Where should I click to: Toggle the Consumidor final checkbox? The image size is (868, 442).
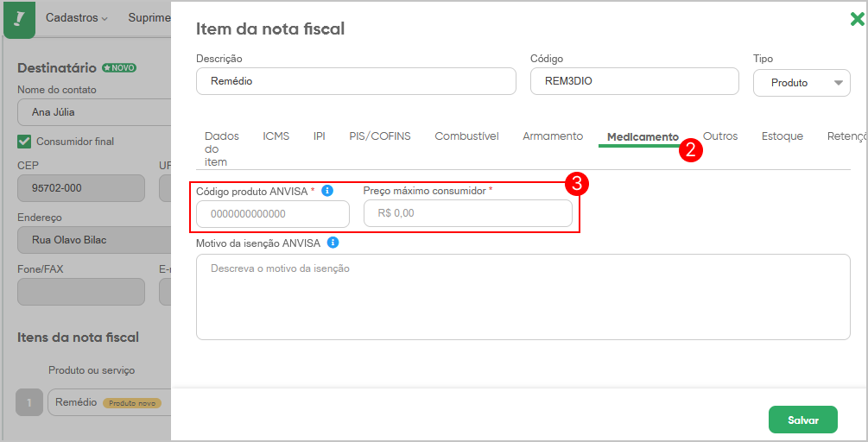click(24, 141)
